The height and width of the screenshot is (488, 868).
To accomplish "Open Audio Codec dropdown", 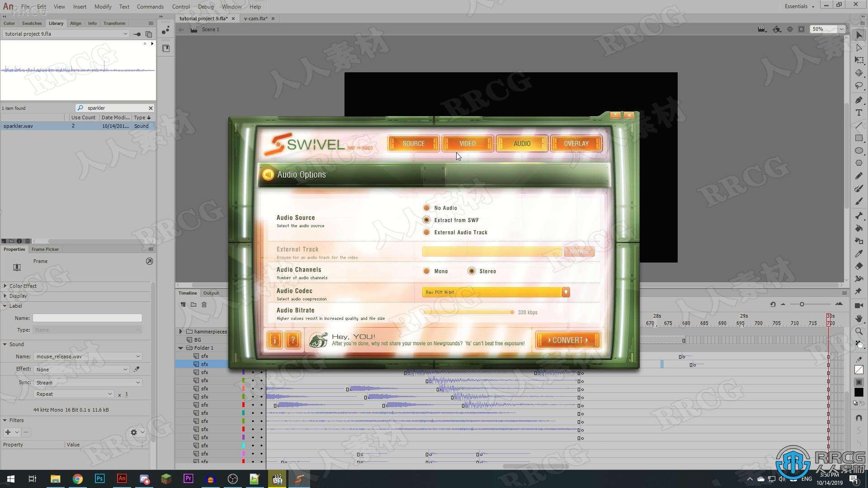I will [x=566, y=292].
